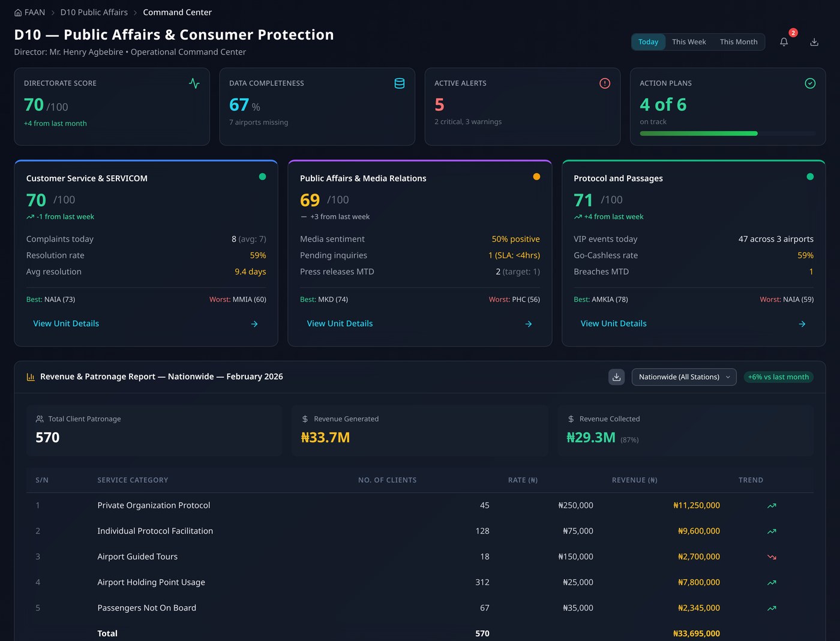Screen dimensions: 840x641
Task: Click the Data Completeness database icon
Action: [400, 83]
